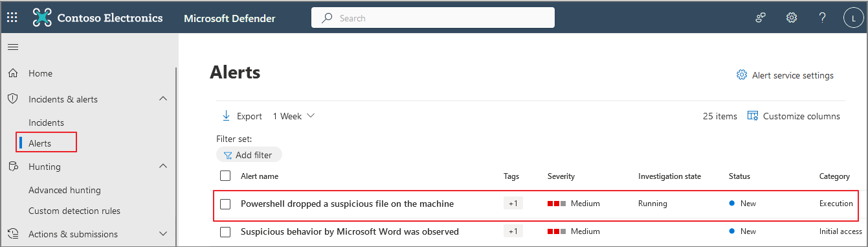This screenshot has height=247, width=868.
Task: Collapse the Incidents & alerts section chevron
Action: point(163,99)
